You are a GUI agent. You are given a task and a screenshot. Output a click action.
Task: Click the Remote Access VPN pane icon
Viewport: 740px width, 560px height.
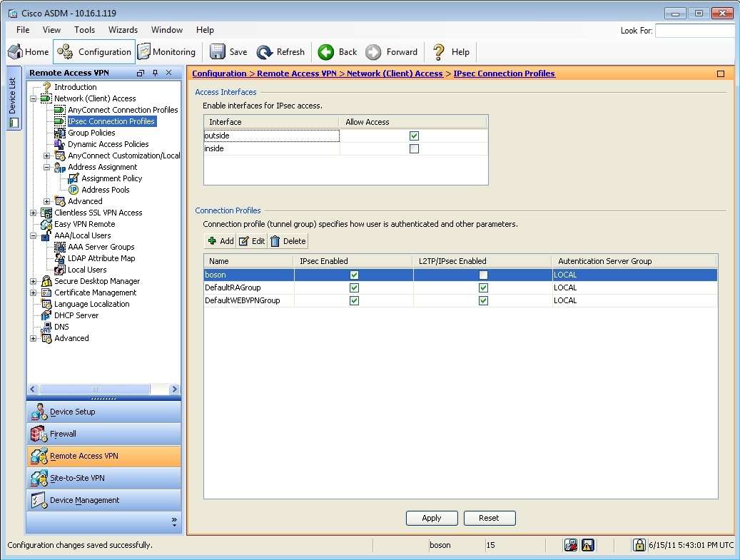[39, 457]
